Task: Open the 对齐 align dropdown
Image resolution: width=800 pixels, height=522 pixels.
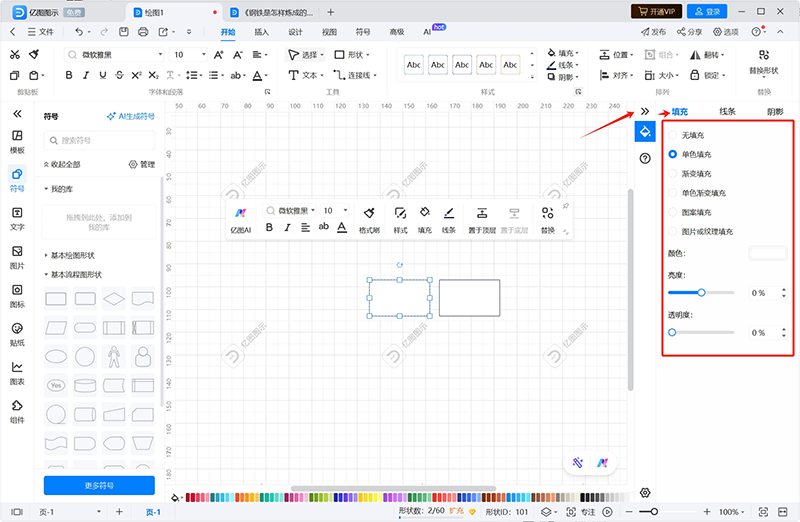Action: (616, 76)
